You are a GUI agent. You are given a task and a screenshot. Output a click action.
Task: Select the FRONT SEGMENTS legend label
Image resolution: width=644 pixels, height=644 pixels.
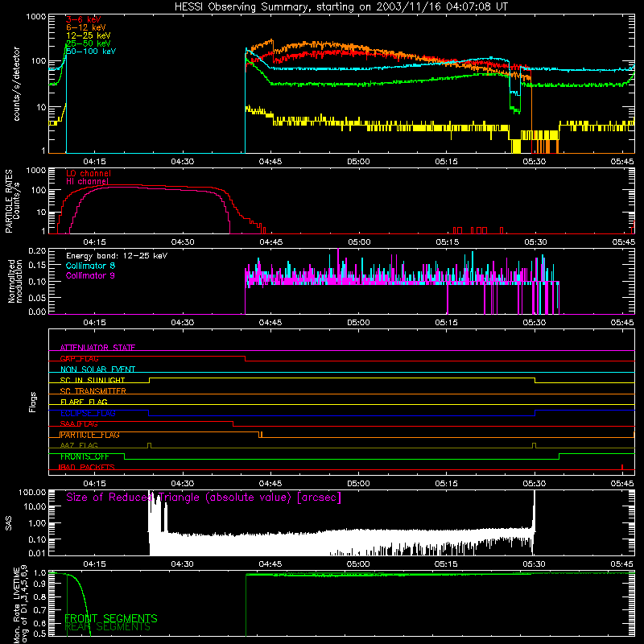(x=111, y=618)
